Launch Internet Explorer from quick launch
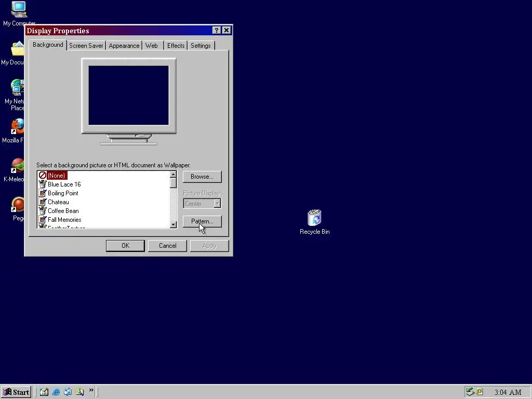Viewport: 532px width, 399px height. click(56, 392)
